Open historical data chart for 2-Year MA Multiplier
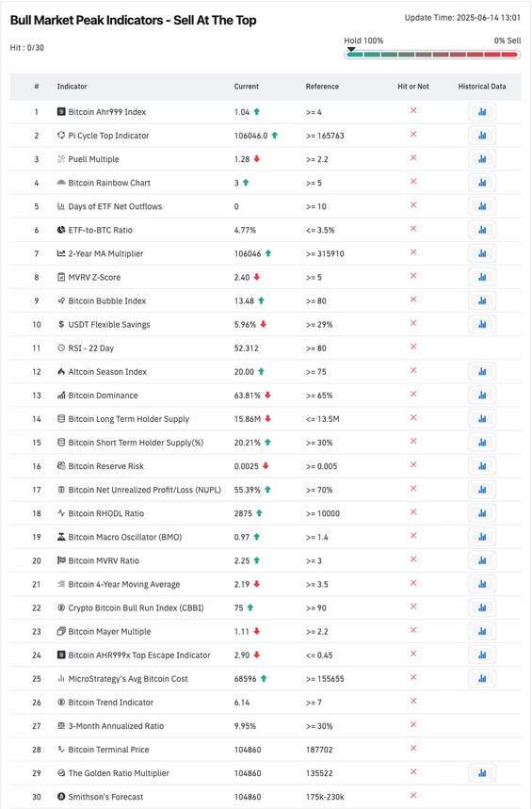The height and width of the screenshot is (809, 532). 482,253
